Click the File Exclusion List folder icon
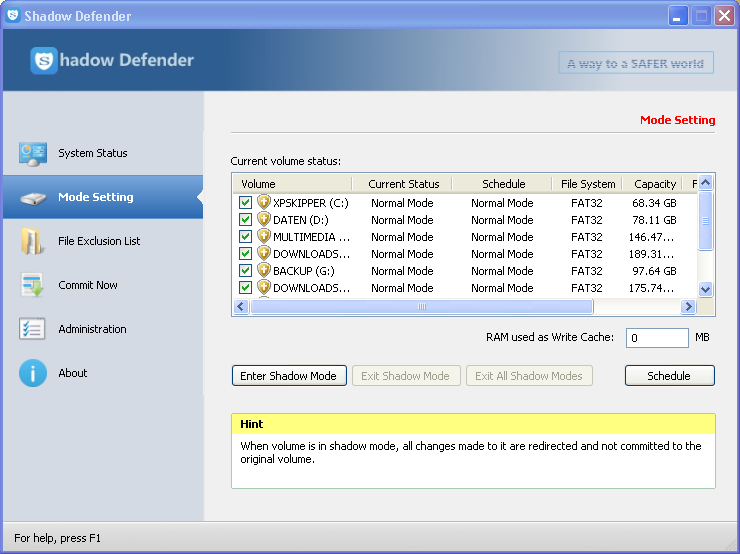The width and height of the screenshot is (740, 554). click(32, 241)
